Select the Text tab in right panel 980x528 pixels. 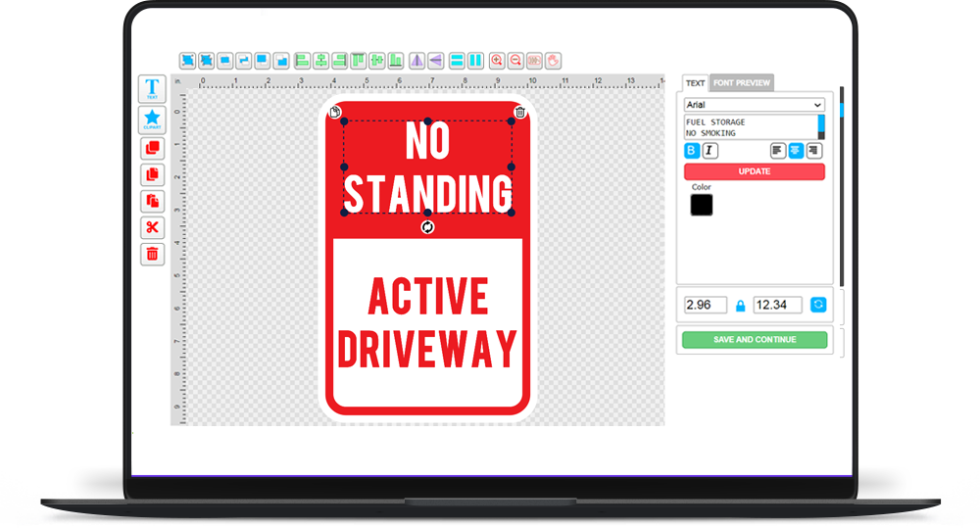[x=695, y=83]
